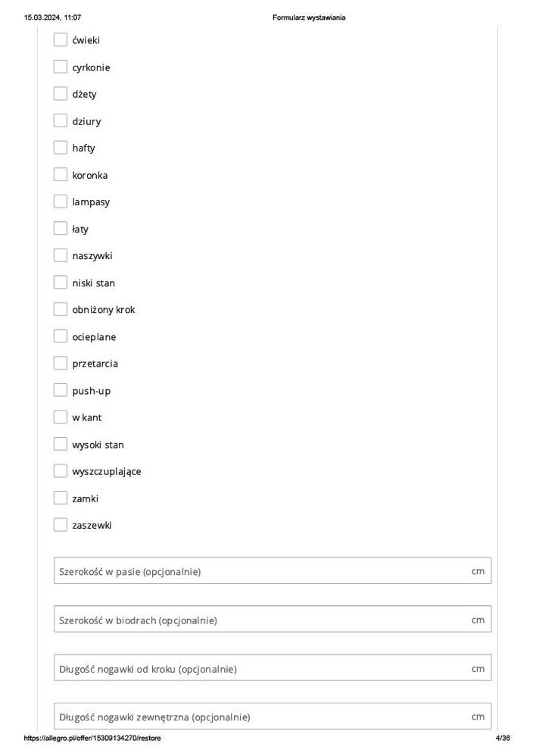Toggle the przetarcia option
This screenshot has height=756, width=533.
61,363
